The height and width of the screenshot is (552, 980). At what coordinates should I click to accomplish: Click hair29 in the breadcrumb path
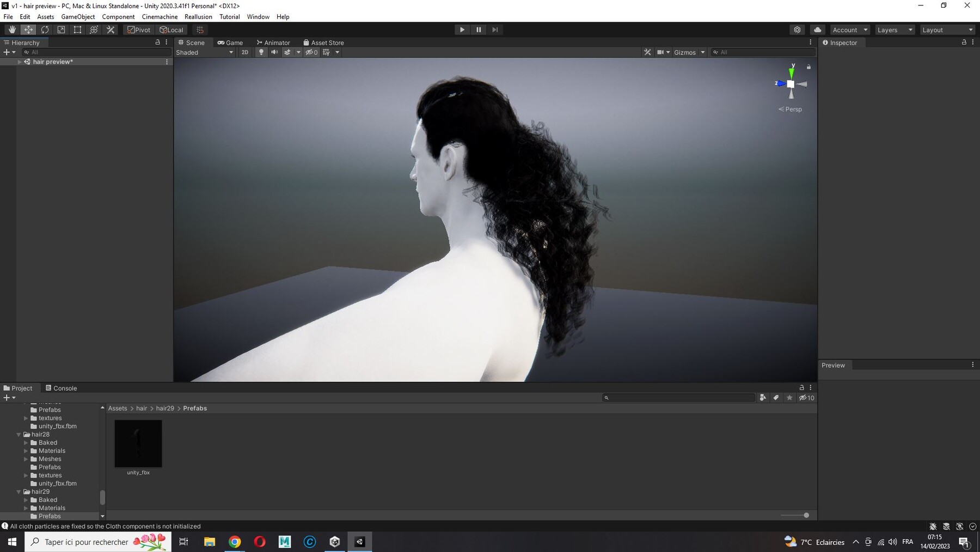[165, 408]
